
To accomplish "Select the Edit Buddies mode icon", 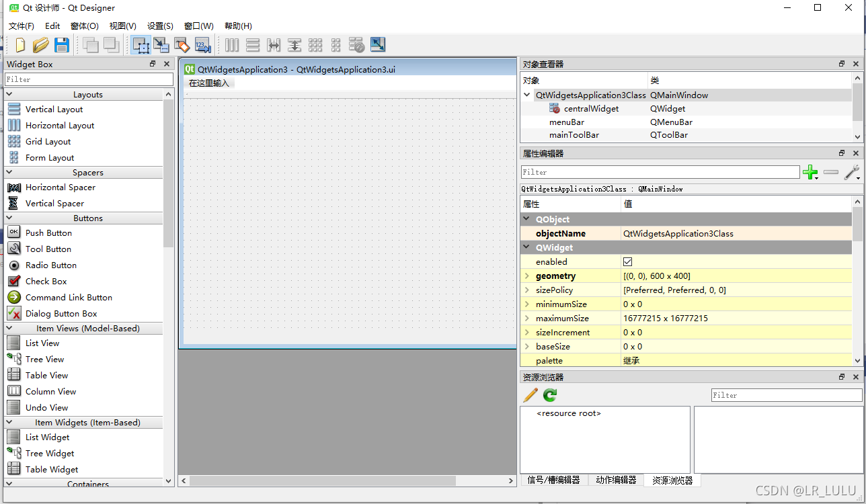I will pos(182,45).
